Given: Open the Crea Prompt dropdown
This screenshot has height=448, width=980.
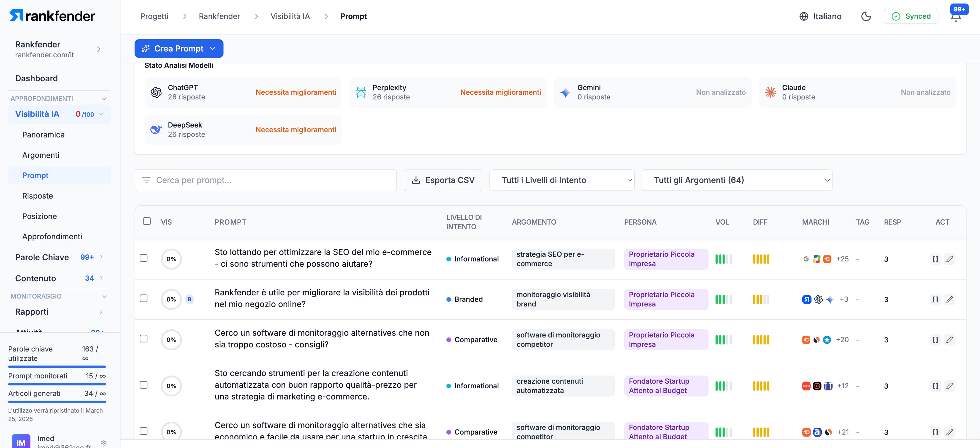Looking at the screenshot, I should [179, 49].
